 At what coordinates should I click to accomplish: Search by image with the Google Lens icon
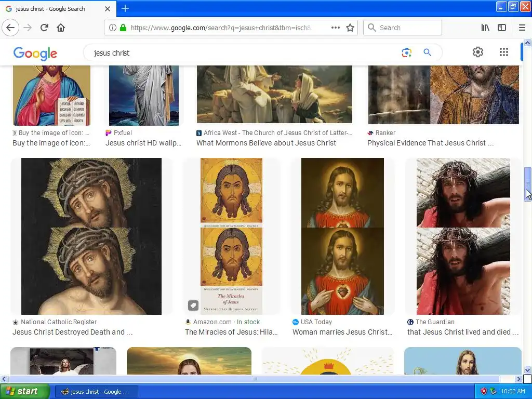point(406,52)
